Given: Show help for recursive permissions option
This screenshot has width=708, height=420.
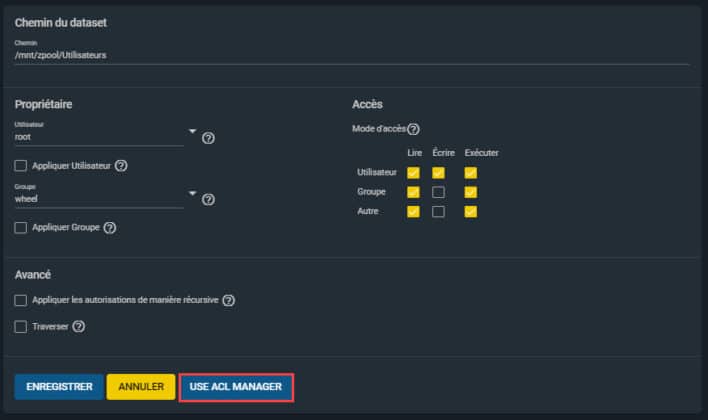Looking at the screenshot, I should (228, 300).
